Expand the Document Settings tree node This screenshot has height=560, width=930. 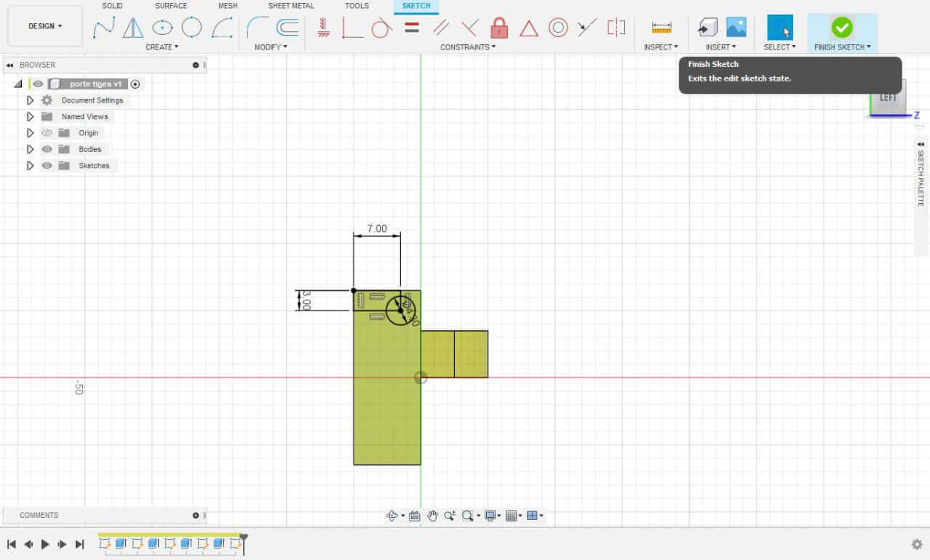pyautogui.click(x=30, y=100)
